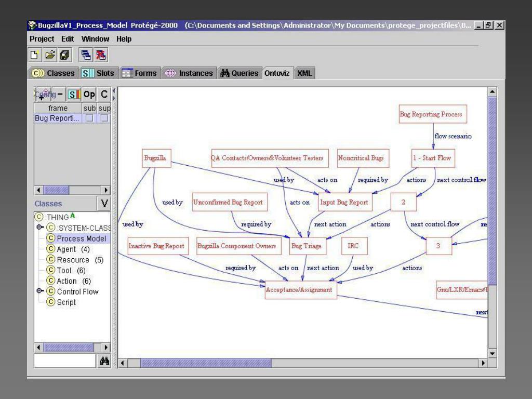Open the Edit menu
This screenshot has height=399, width=532.
click(x=68, y=39)
